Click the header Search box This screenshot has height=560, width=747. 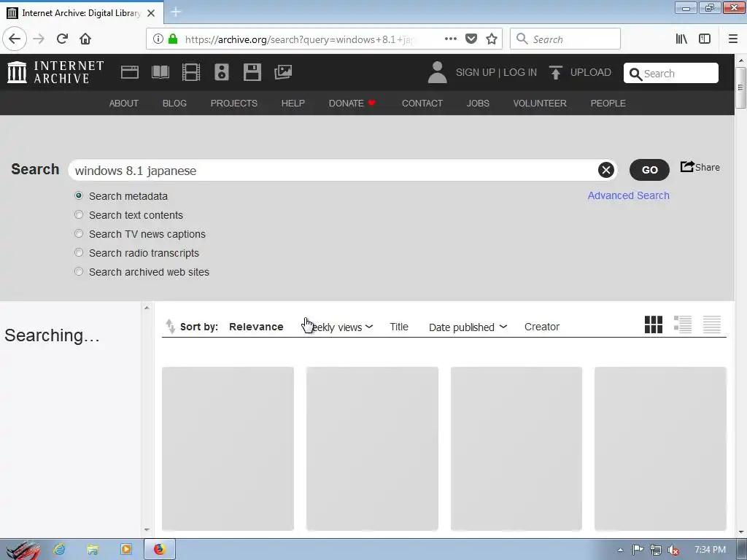click(x=671, y=74)
